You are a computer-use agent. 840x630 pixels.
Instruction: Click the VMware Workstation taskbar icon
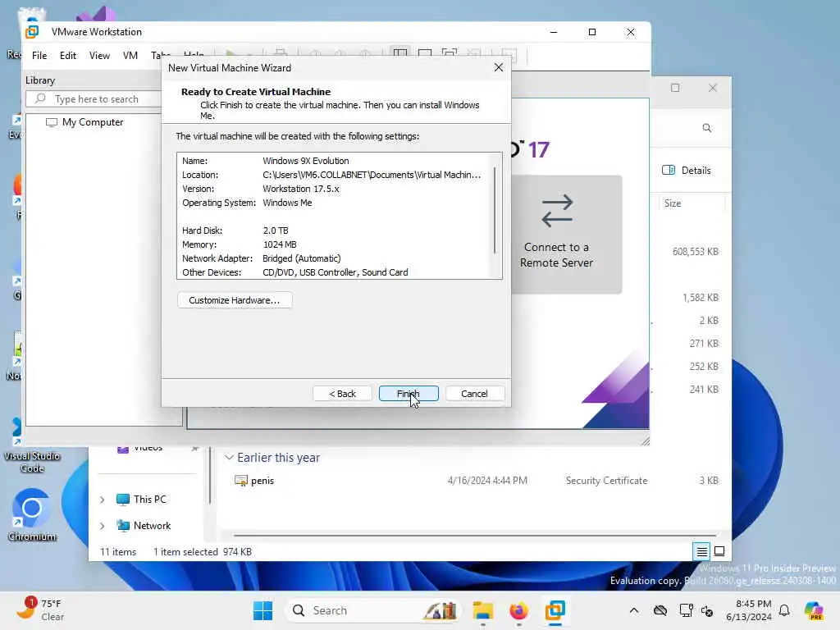555,610
